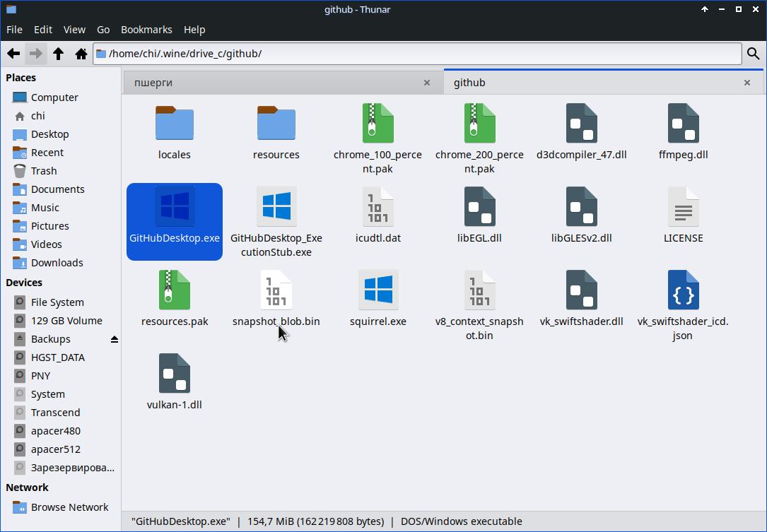The width and height of the screenshot is (767, 532).
Task: Select GitHubDesktop.exe executable
Action: point(175,222)
